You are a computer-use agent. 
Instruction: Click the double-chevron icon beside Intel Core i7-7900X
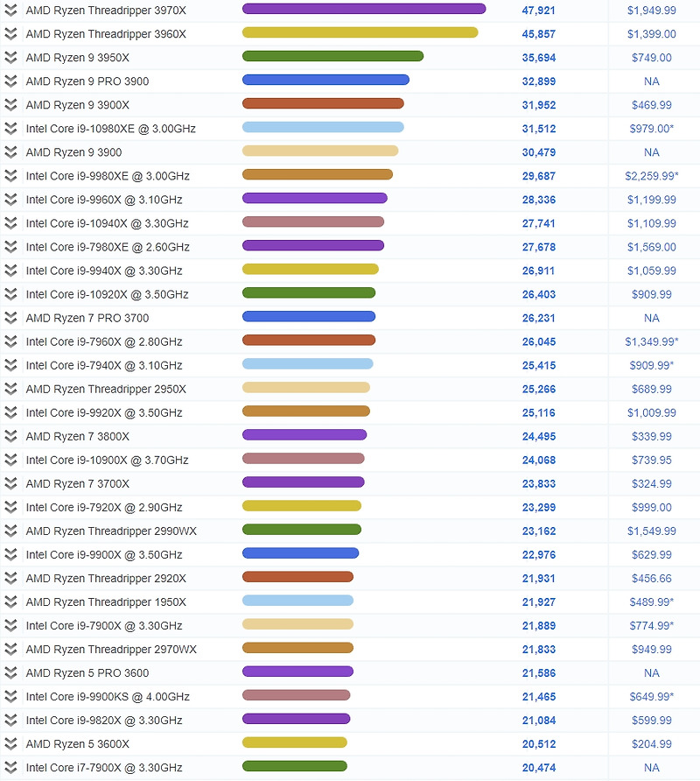pyautogui.click(x=11, y=767)
